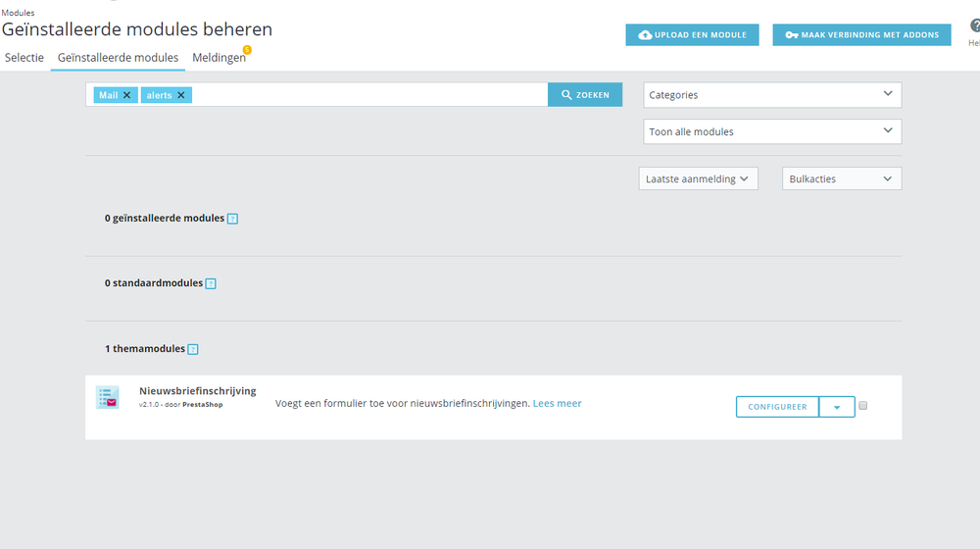Configure the Nieuwsbriefinschrijving module
Screen dimensions: 980x549
coord(777,407)
